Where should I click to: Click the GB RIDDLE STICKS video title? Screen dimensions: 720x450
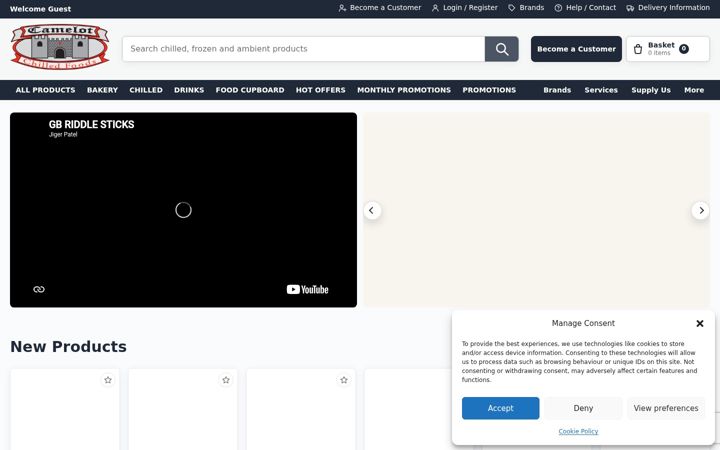point(91,124)
